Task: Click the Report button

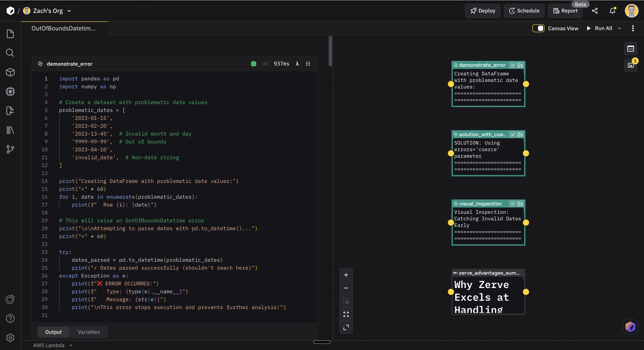Action: point(565,11)
